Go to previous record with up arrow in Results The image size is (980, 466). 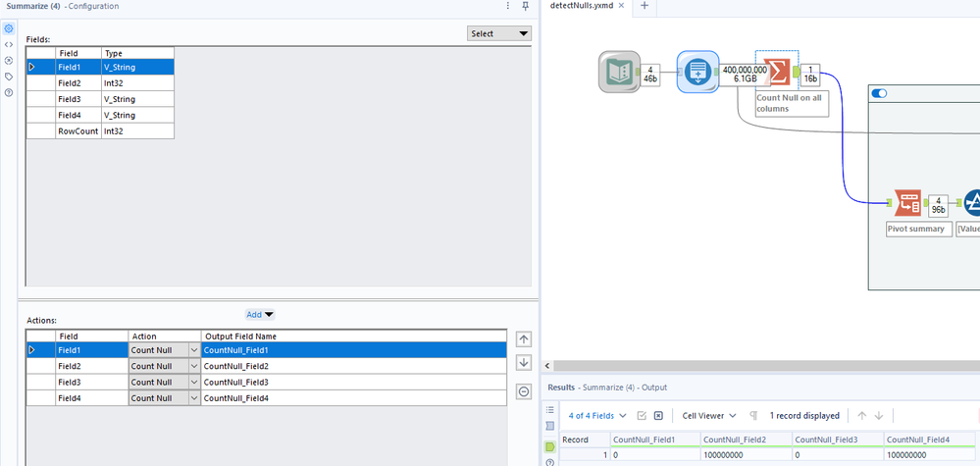click(862, 415)
